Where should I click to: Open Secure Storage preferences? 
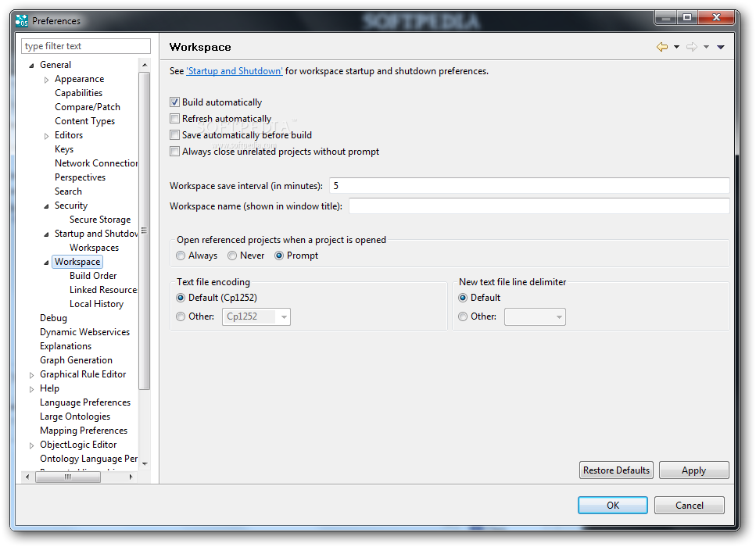tap(100, 220)
